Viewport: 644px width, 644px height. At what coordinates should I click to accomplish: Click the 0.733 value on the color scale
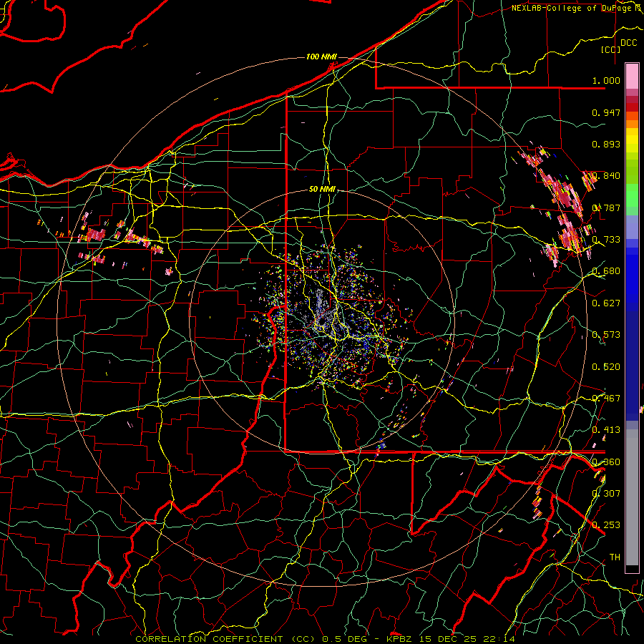[x=606, y=240]
